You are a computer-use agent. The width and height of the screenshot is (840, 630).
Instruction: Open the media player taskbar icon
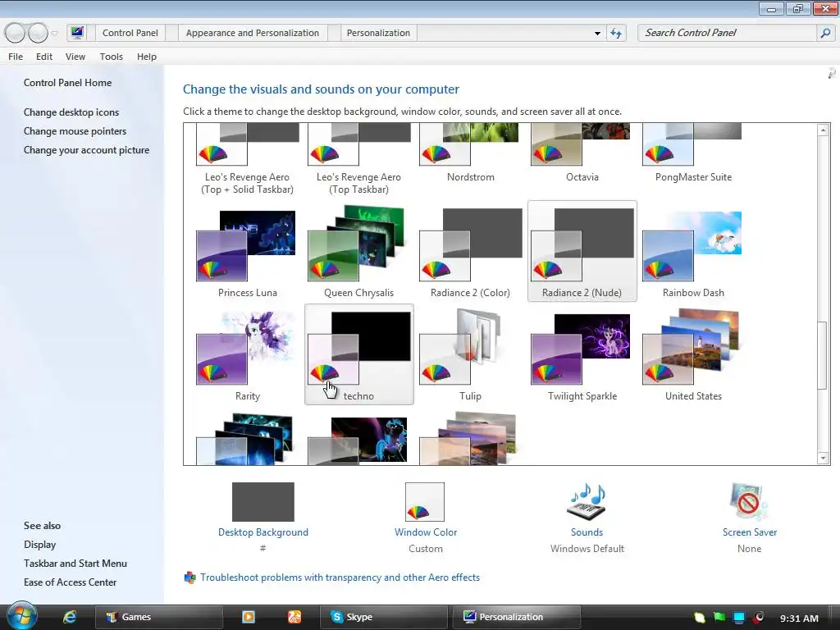point(248,617)
